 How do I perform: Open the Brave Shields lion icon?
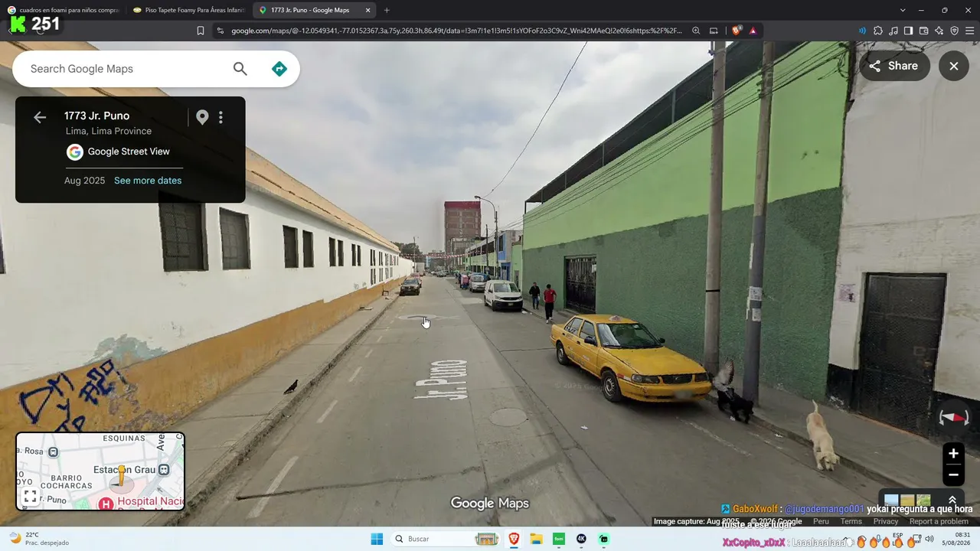[737, 31]
